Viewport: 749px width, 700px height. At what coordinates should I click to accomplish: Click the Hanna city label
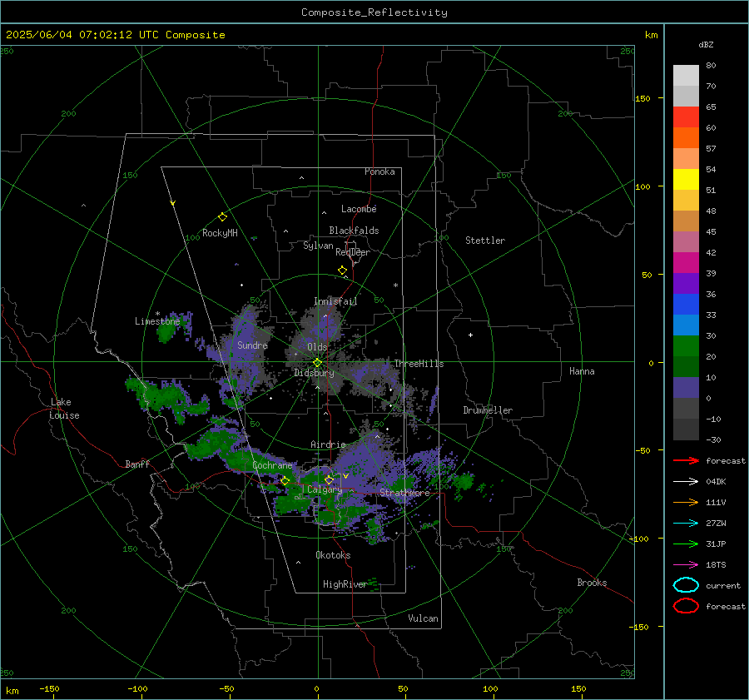[582, 371]
